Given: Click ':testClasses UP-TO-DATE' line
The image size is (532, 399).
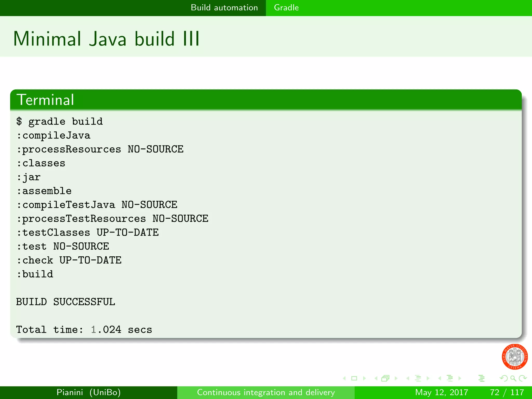Looking at the screenshot, I should pos(88,232).
